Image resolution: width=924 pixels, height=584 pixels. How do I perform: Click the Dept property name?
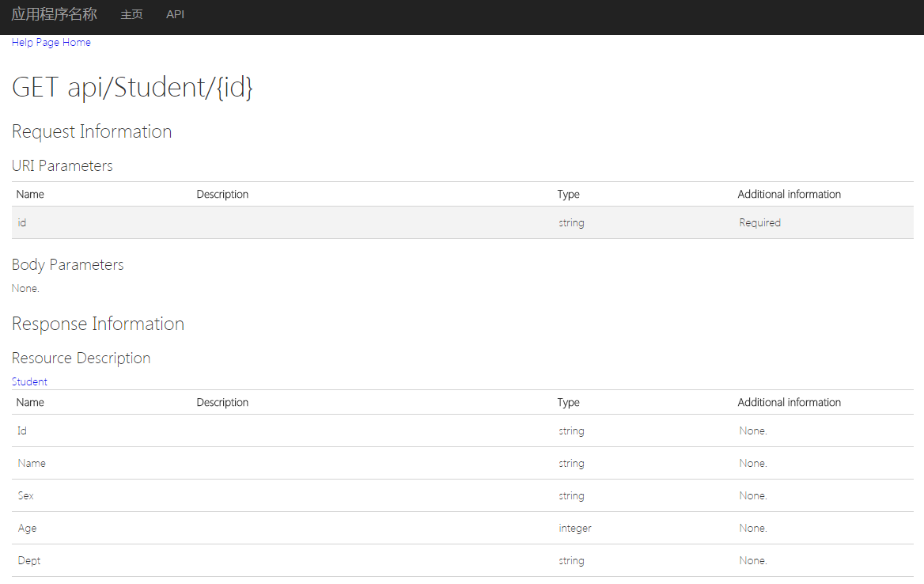pos(29,561)
